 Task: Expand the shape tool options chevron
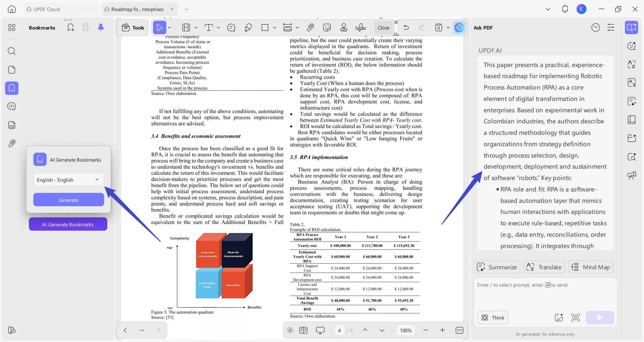click(274, 27)
